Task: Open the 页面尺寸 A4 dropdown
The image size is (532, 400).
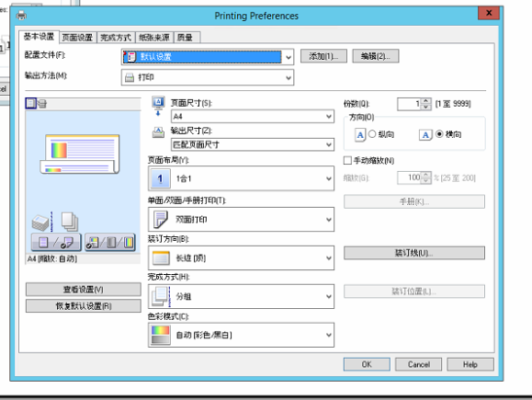Action: 253,117
